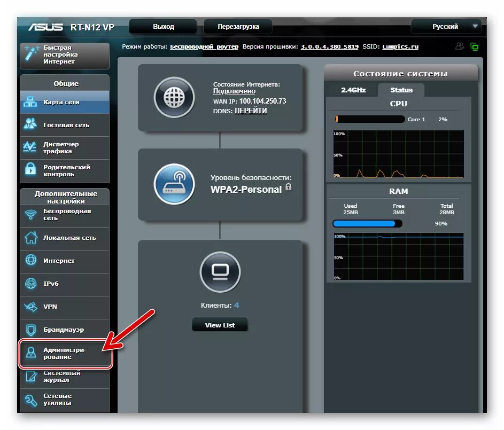This screenshot has width=504, height=430.
Task: Click the language dropdown arrow
Action: [475, 26]
